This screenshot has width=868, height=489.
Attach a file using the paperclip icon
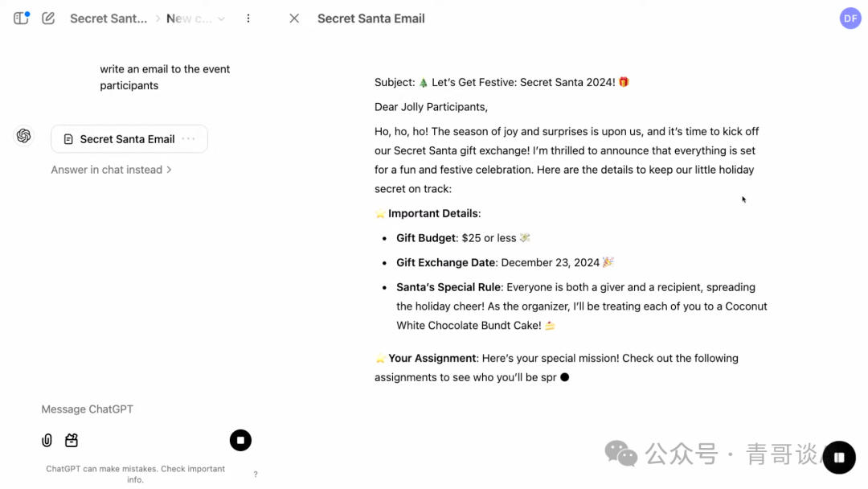[47, 440]
